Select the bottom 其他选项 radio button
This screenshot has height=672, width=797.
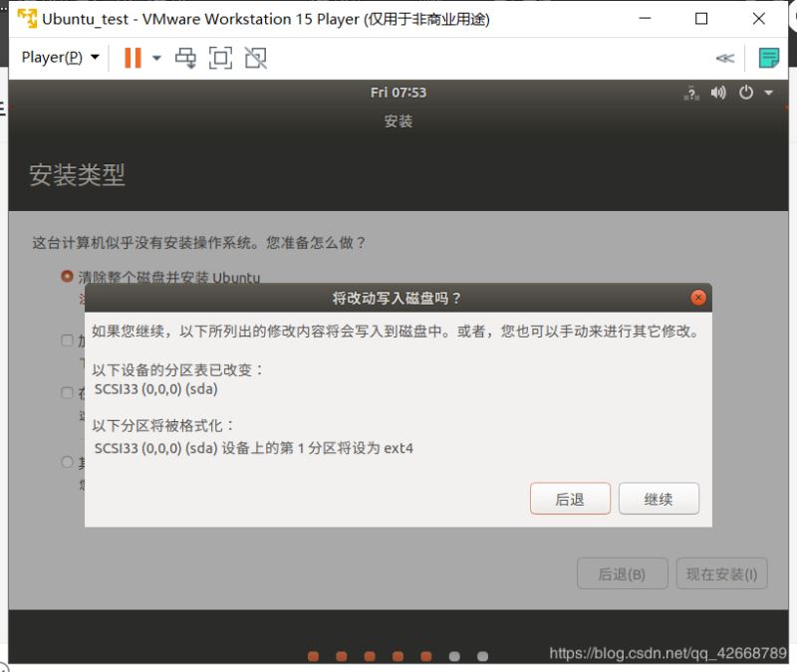66,461
